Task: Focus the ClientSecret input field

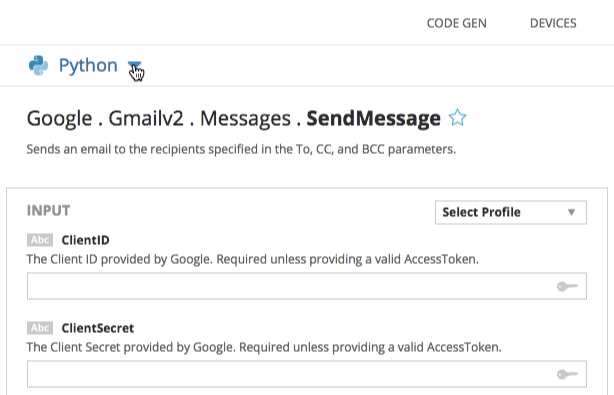Action: tap(307, 374)
